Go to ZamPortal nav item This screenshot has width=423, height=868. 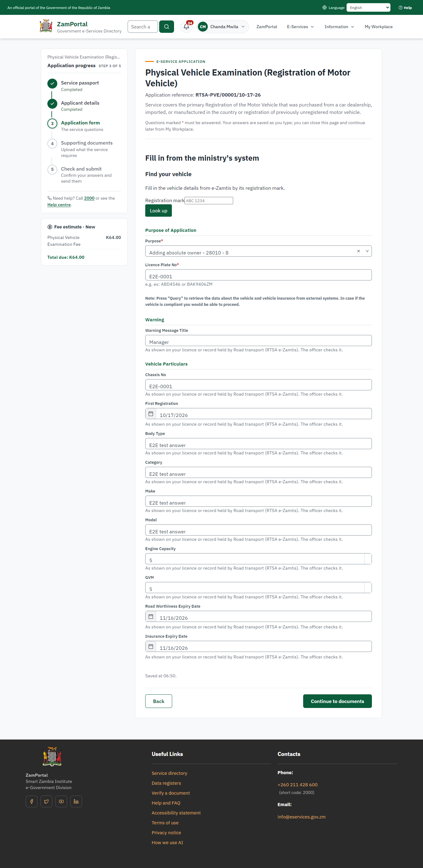coord(267,27)
